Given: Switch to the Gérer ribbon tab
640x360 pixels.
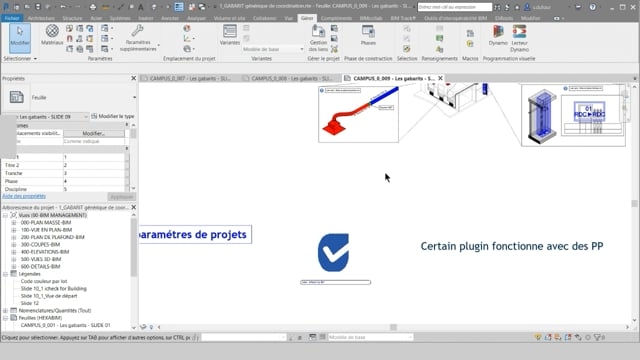Looking at the screenshot, I should coord(307,18).
